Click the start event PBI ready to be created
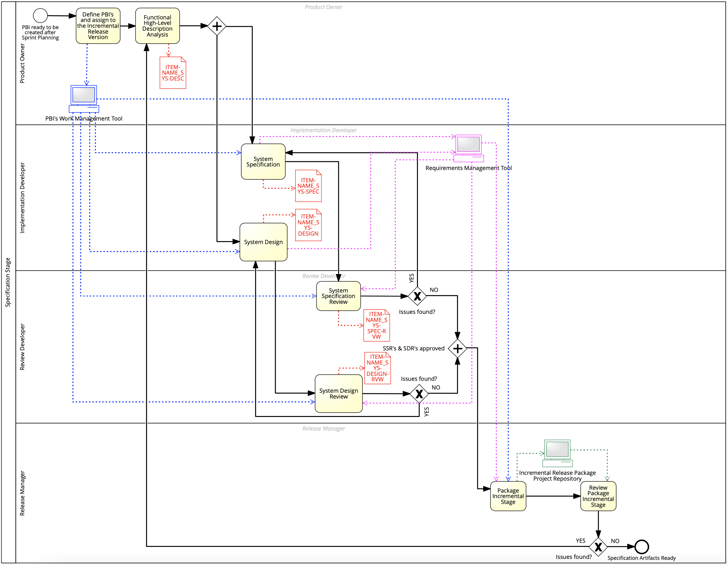This screenshot has width=728, height=565. (x=40, y=15)
